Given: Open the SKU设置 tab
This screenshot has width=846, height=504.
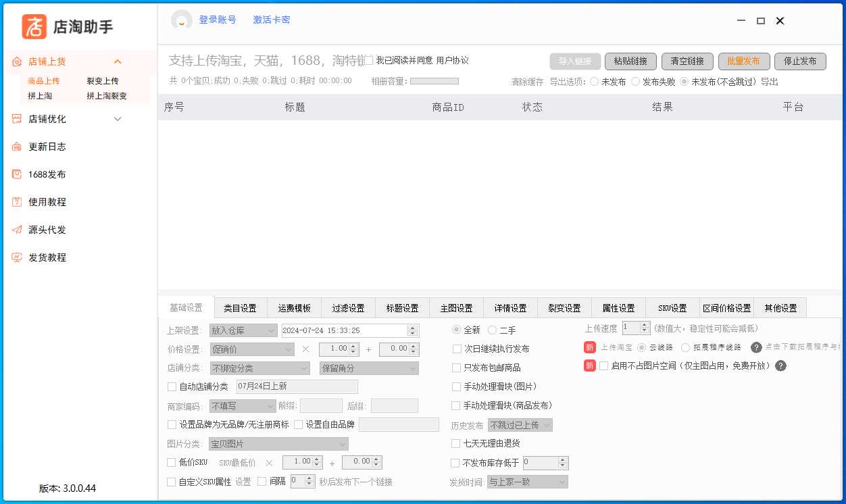Looking at the screenshot, I should point(672,308).
